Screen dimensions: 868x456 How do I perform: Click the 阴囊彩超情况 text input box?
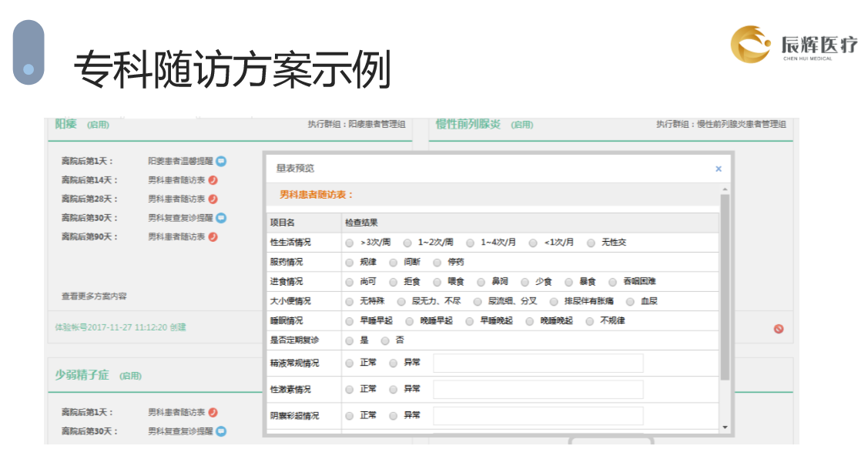point(538,416)
